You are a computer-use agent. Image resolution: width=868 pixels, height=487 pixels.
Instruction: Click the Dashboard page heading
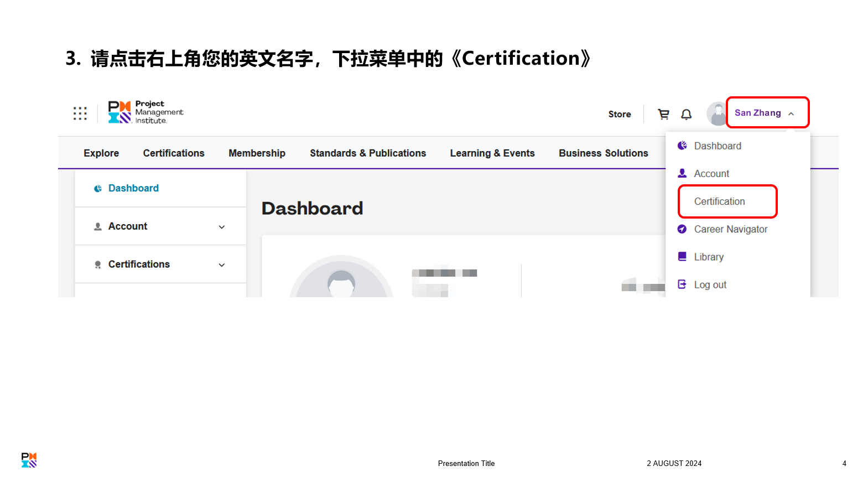click(313, 209)
